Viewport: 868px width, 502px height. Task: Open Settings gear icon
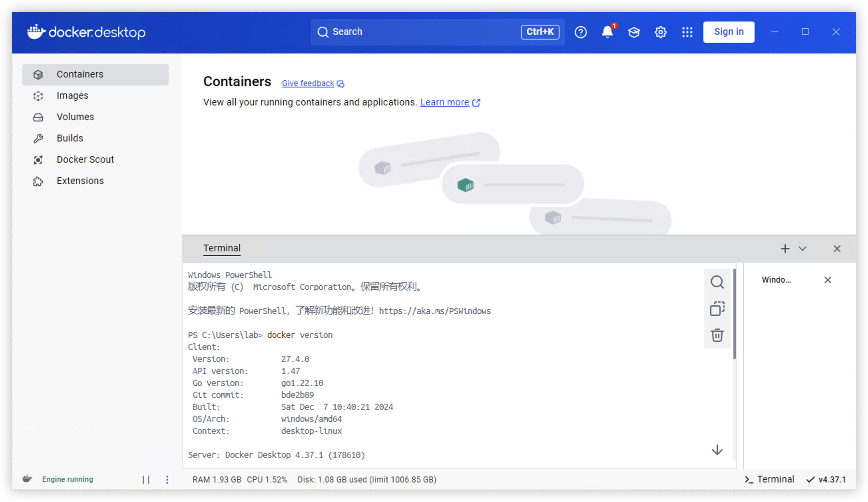click(x=660, y=32)
